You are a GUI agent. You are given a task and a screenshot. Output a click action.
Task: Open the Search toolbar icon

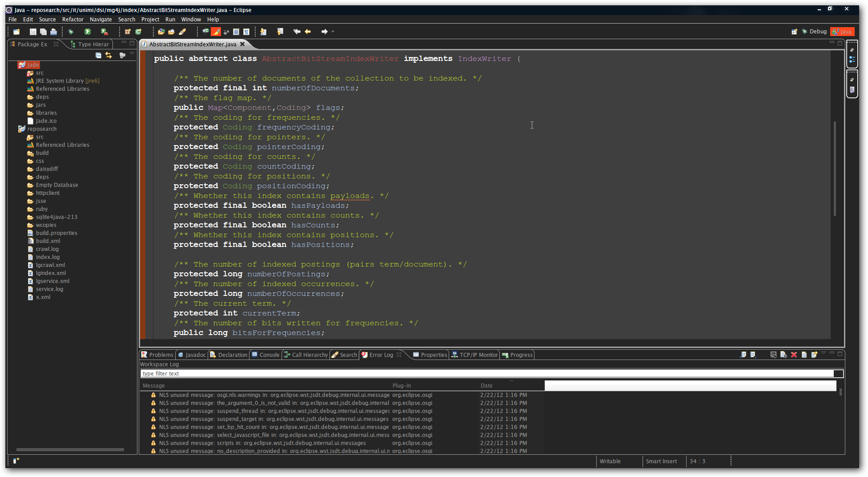[x=205, y=32]
